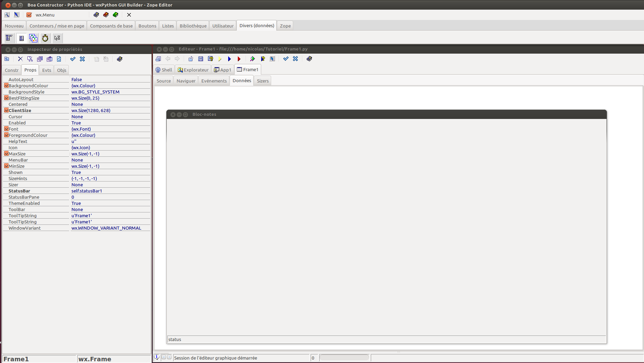Click the save icon in the Editor toolbar

point(201,59)
